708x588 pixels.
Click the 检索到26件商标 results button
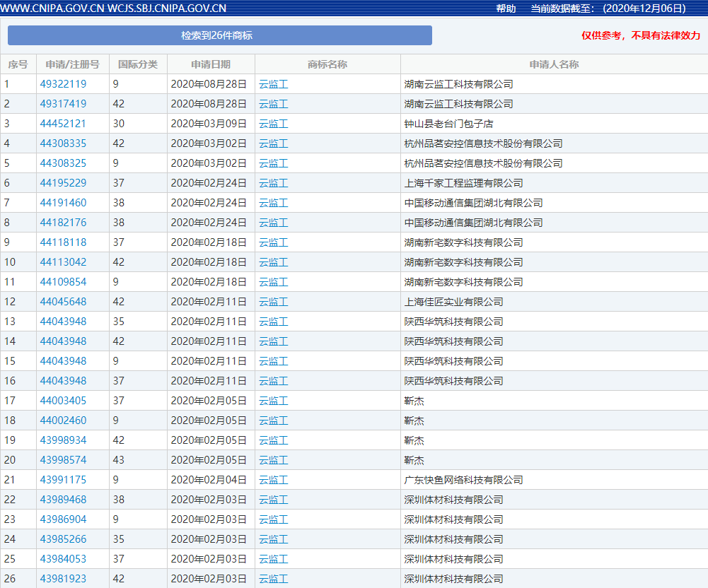(x=219, y=35)
